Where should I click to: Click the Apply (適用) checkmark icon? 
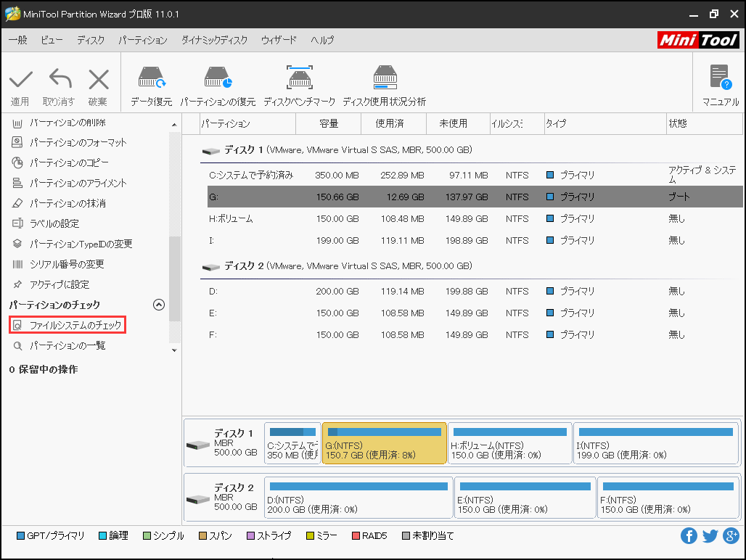point(20,79)
